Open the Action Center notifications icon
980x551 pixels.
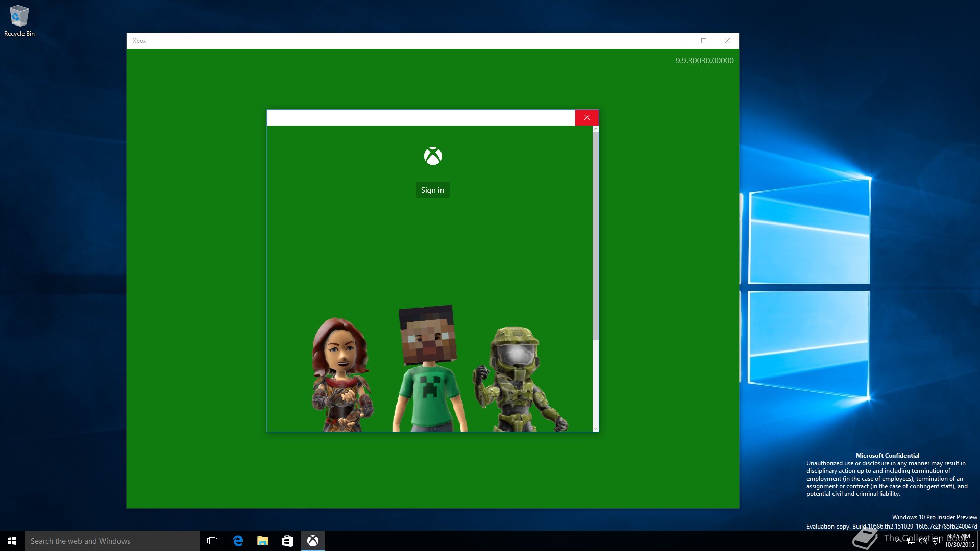[936, 541]
